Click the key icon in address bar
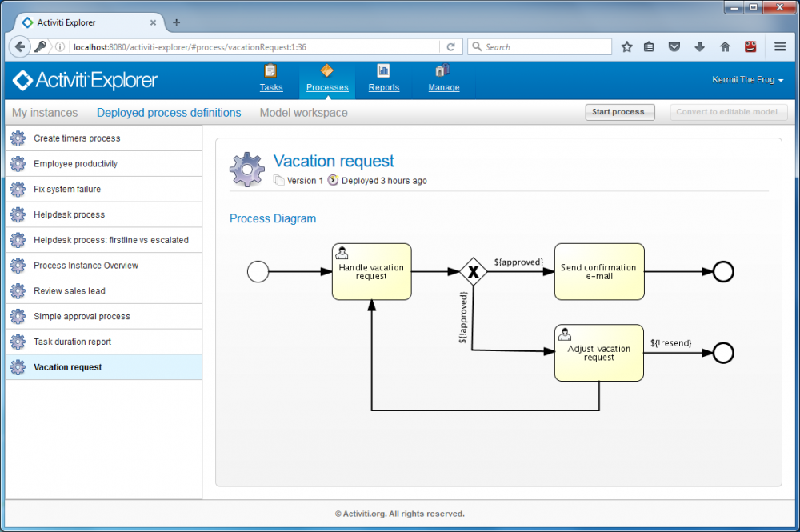800x532 pixels. pos(40,47)
